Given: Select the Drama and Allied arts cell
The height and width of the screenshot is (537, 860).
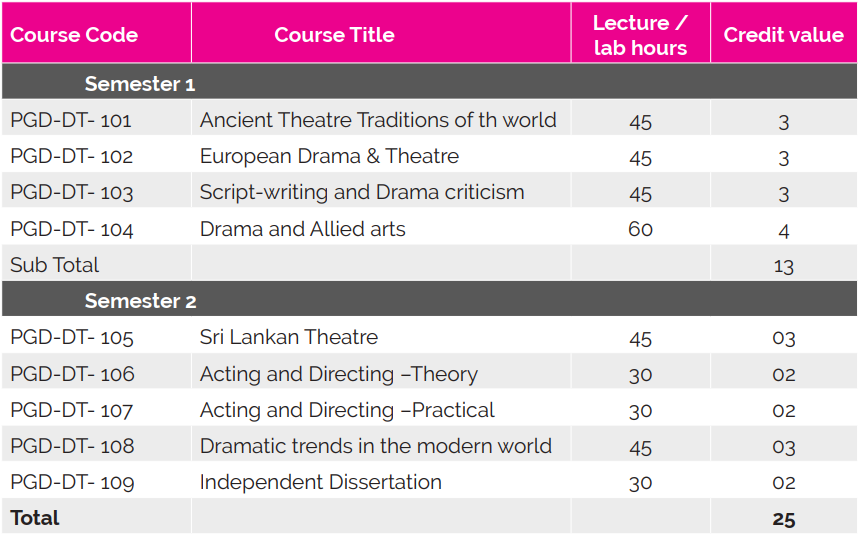Looking at the screenshot, I should (x=303, y=229).
